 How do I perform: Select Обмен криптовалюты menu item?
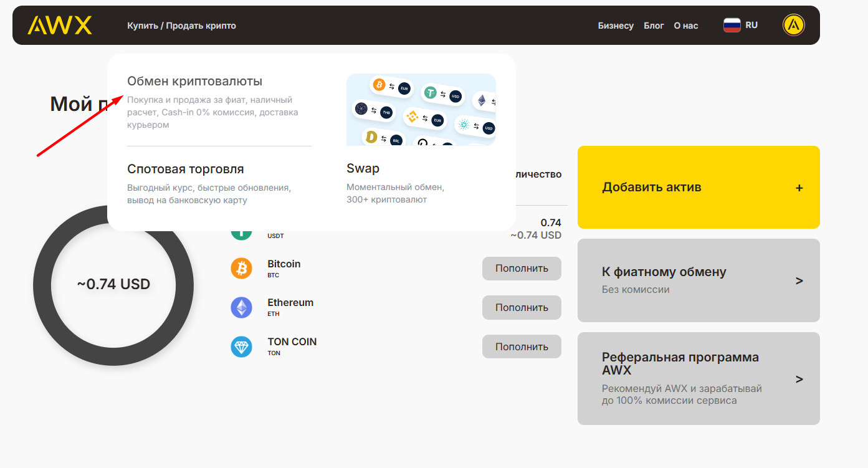[x=194, y=82]
